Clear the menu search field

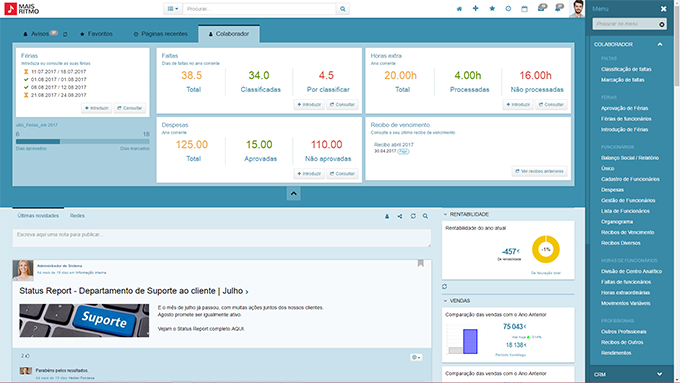click(662, 24)
